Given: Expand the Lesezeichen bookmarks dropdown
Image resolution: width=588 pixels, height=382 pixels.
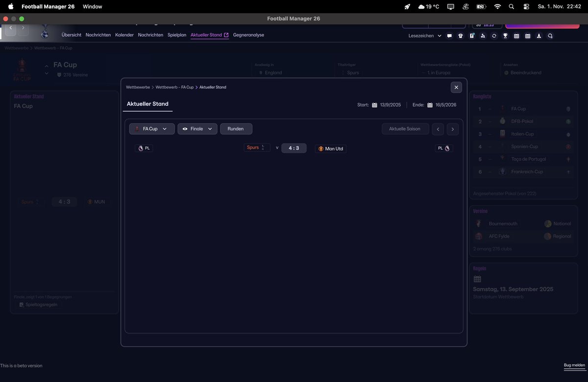Looking at the screenshot, I should click(425, 36).
